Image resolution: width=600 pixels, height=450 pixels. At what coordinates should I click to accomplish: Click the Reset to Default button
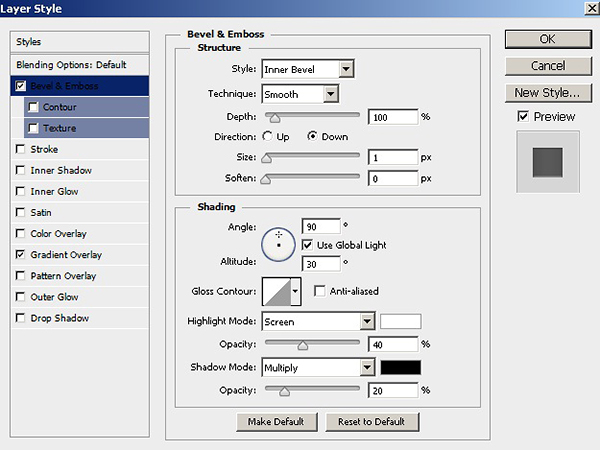coord(371,421)
